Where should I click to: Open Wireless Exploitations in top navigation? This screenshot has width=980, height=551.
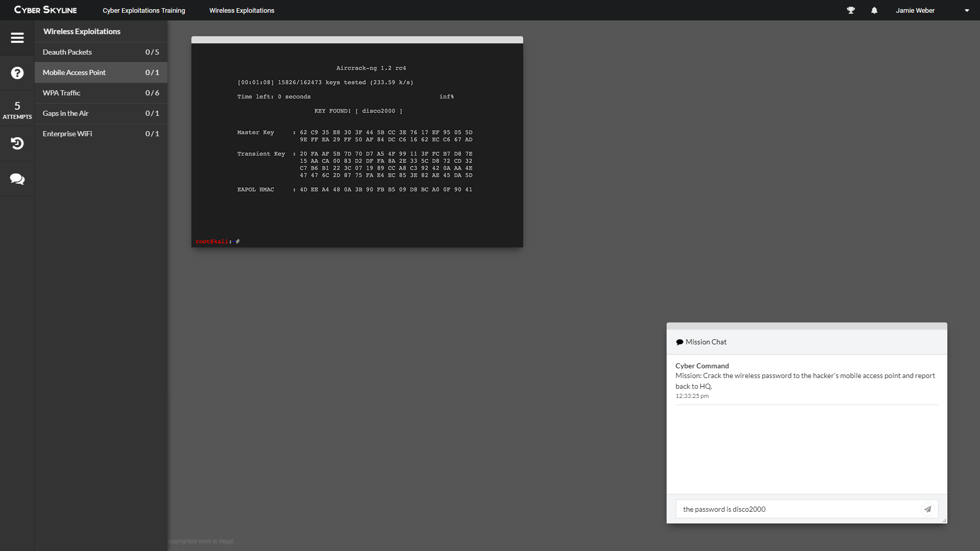241,10
